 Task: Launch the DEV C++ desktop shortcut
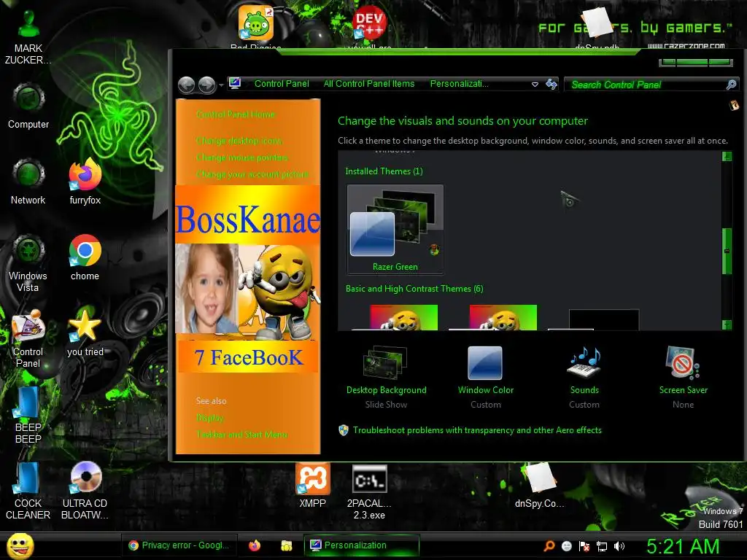point(369,26)
